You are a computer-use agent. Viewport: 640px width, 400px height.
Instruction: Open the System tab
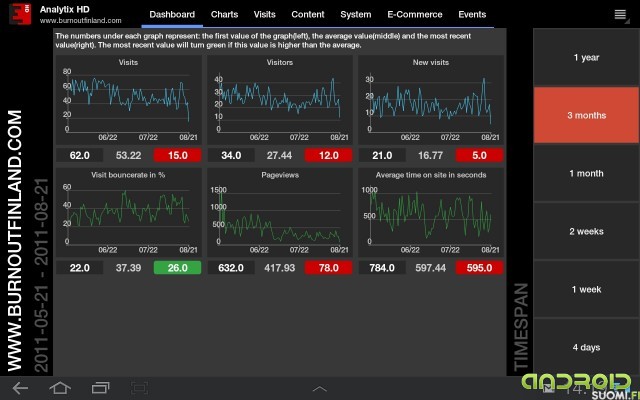[x=356, y=15]
